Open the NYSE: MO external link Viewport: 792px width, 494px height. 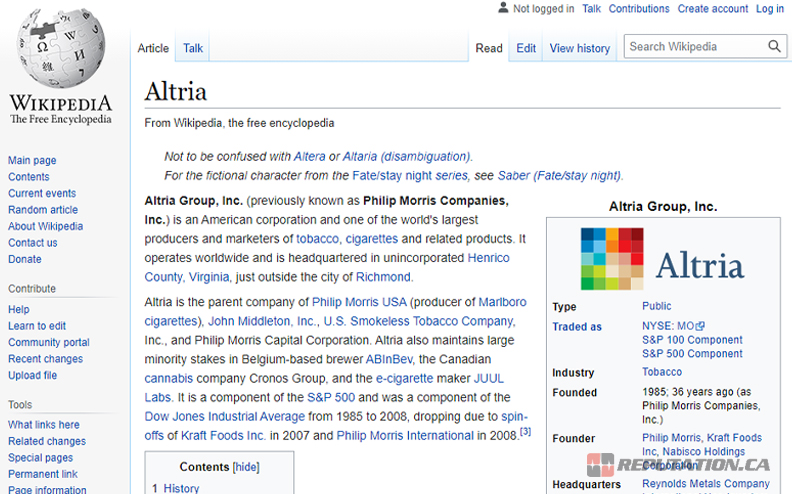tap(673, 326)
